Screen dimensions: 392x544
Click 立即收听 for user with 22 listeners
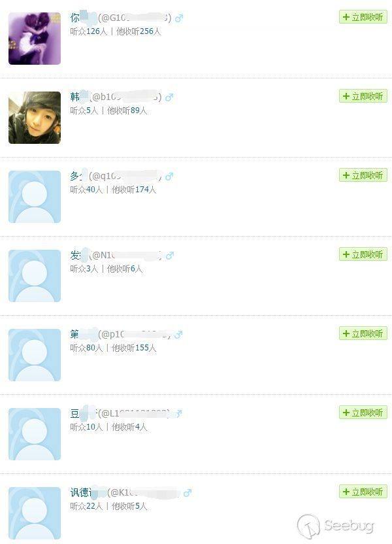click(x=363, y=492)
